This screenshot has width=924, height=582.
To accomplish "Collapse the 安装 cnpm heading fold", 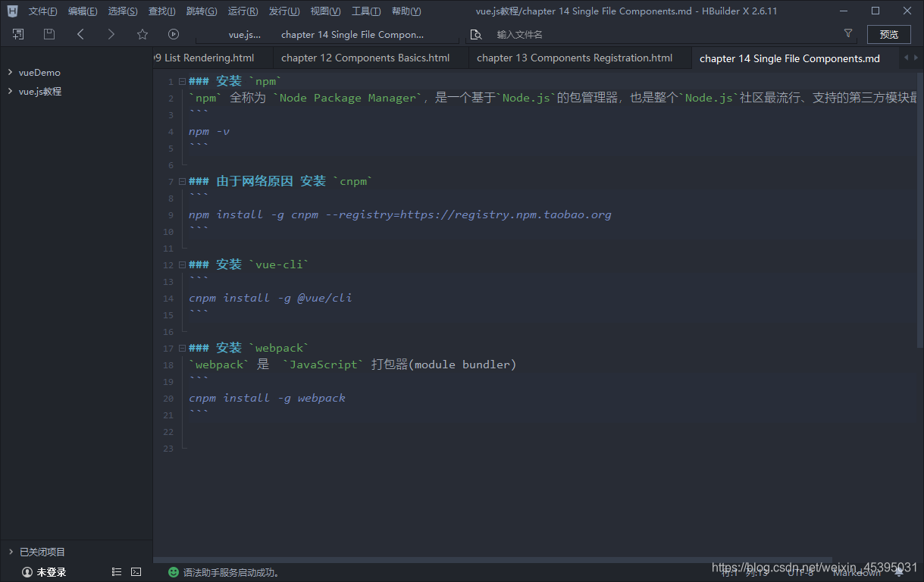I will [x=182, y=181].
